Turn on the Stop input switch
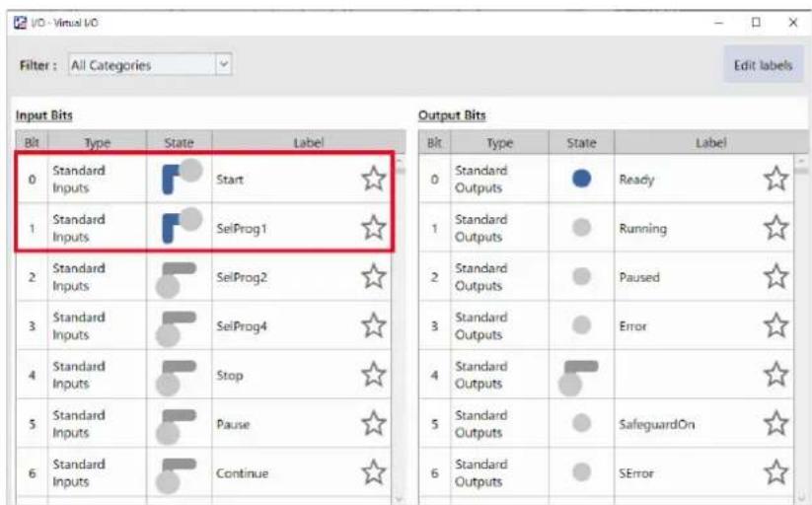Image resolution: width=812 pixels, height=505 pixels. click(176, 378)
